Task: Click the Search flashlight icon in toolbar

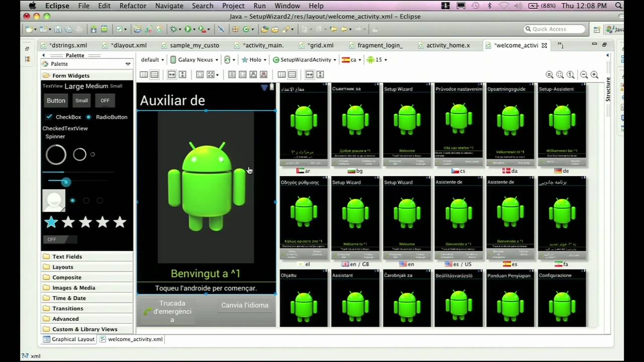Action: pyautogui.click(x=285, y=29)
